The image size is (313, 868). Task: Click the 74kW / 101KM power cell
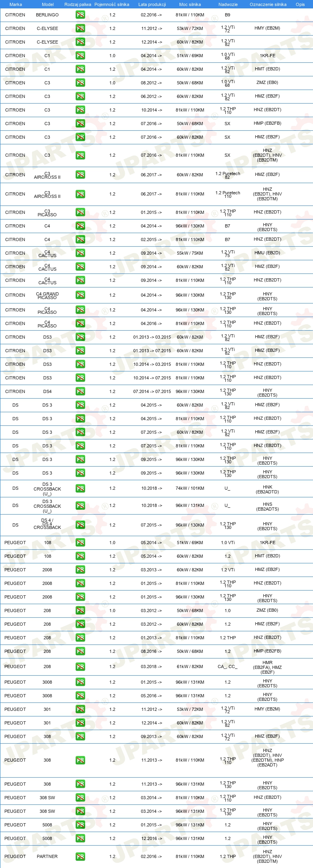click(x=190, y=488)
